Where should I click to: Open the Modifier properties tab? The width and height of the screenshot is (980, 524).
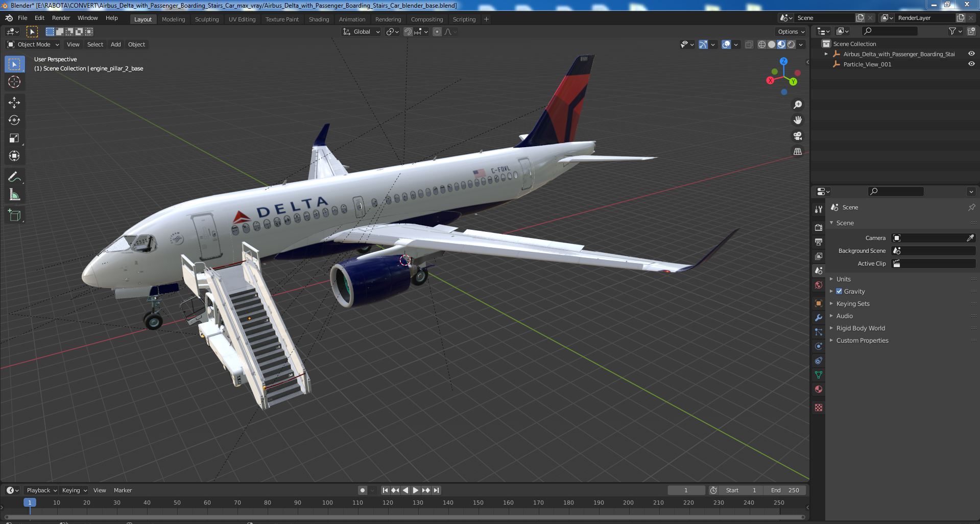[x=819, y=318]
